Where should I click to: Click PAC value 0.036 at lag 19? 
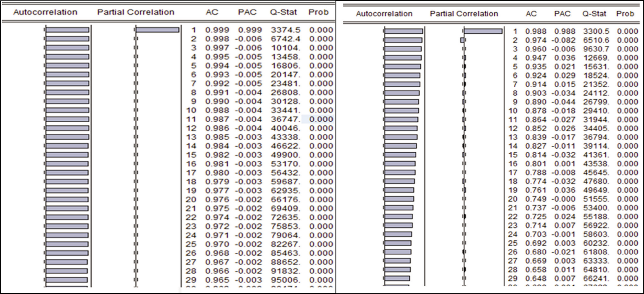[564, 190]
